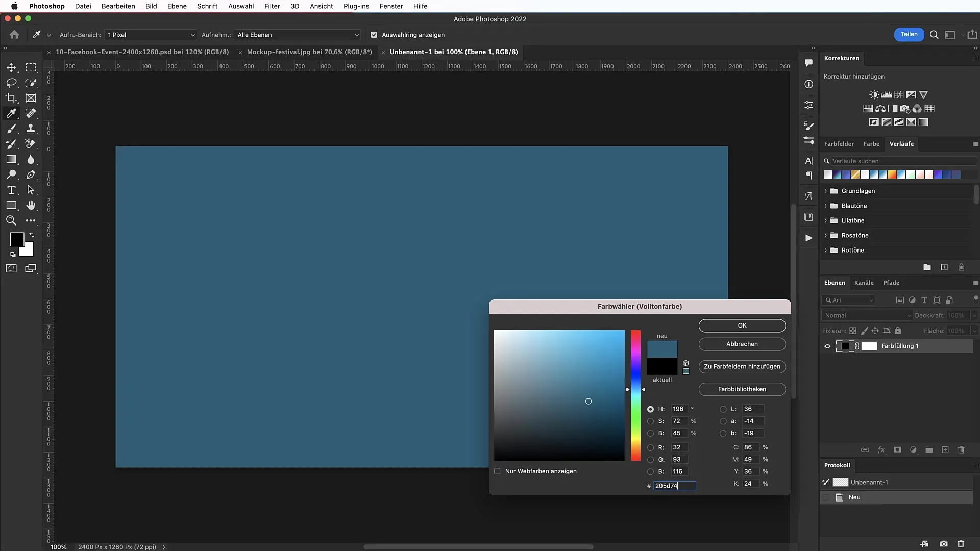Enable the H (Hue) radio button
Screen dimensions: 980x551
[x=651, y=409]
